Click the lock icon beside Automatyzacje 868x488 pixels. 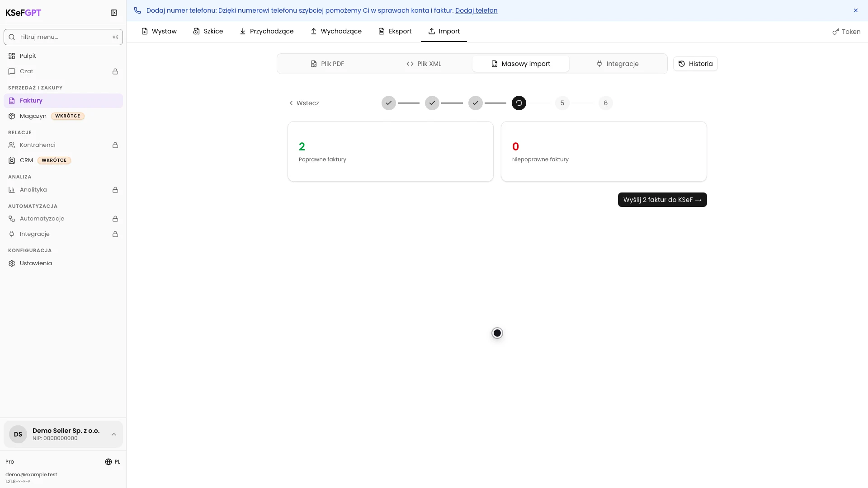pyautogui.click(x=115, y=219)
